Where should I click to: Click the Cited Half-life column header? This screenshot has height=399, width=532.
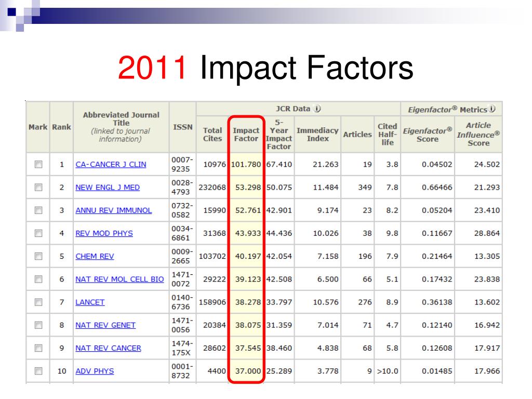point(388,135)
